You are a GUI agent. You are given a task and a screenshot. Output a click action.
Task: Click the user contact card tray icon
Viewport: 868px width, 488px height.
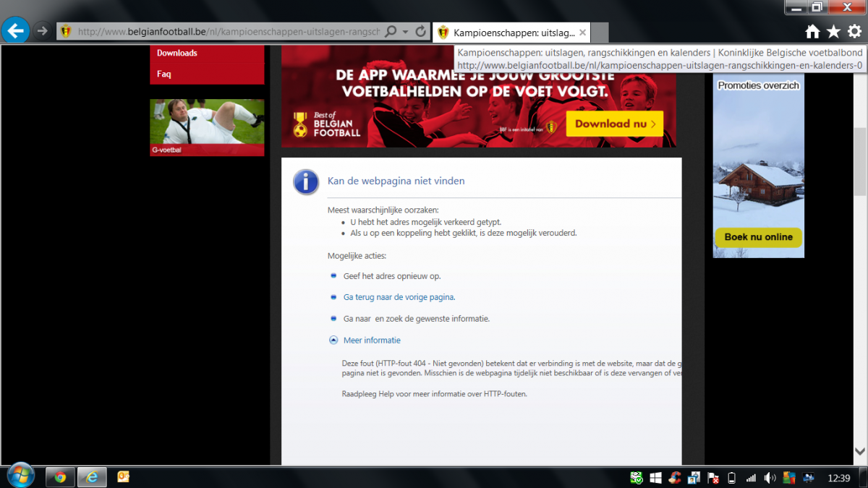[x=694, y=478]
